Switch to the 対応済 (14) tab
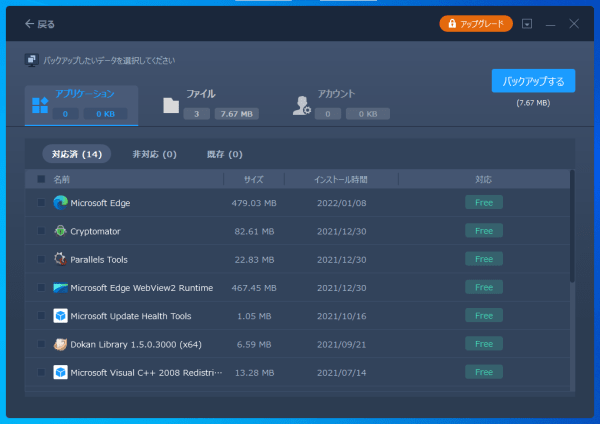Screen dimensions: 600x424 pyautogui.click(x=77, y=154)
